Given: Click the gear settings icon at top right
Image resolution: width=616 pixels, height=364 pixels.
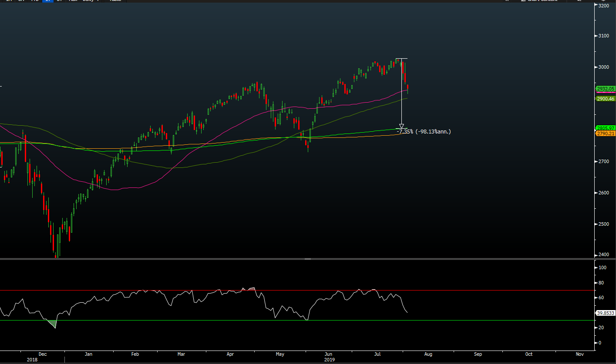Looking at the screenshot, I should click(603, 1).
